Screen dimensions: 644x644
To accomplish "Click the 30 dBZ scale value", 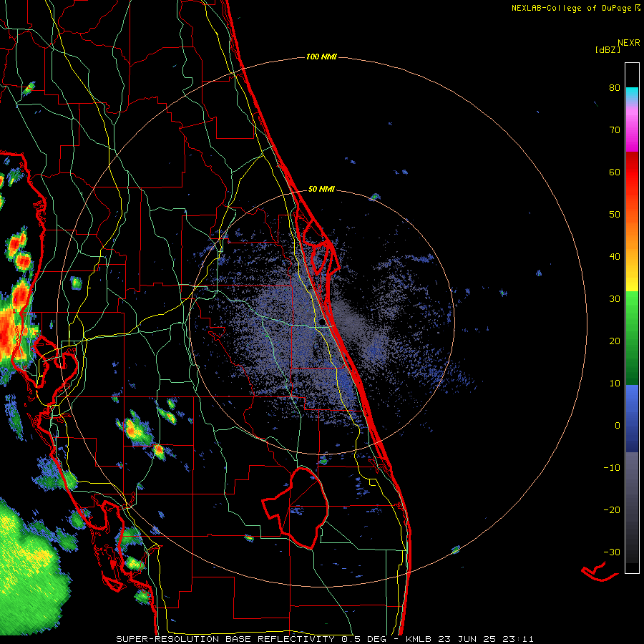I will 615,298.
